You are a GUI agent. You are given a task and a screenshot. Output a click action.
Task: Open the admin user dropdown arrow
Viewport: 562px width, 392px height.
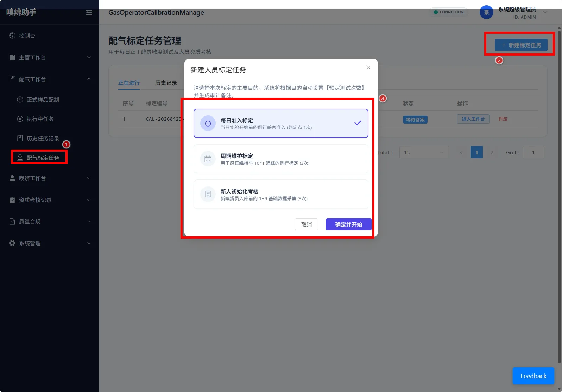click(x=545, y=12)
